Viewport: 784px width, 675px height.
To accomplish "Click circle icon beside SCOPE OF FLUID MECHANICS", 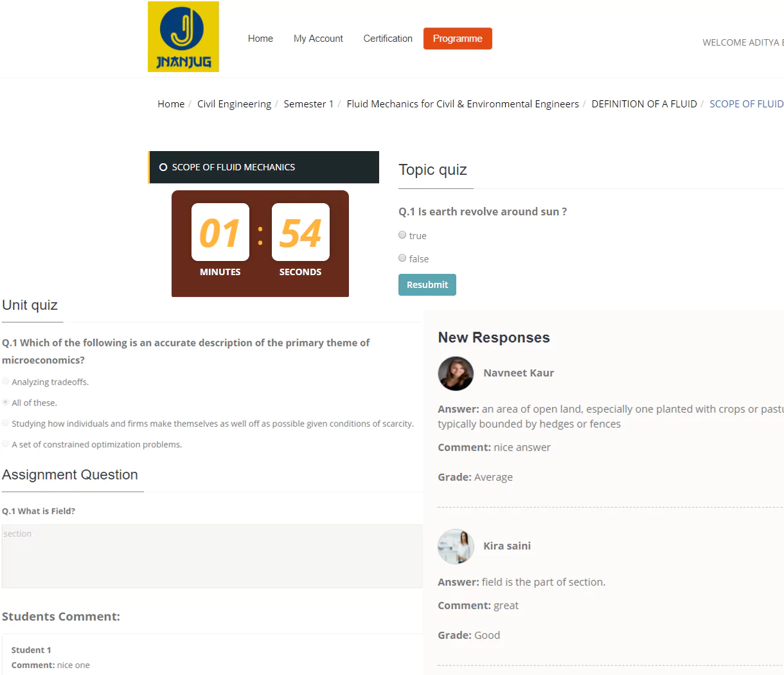I will click(x=163, y=167).
